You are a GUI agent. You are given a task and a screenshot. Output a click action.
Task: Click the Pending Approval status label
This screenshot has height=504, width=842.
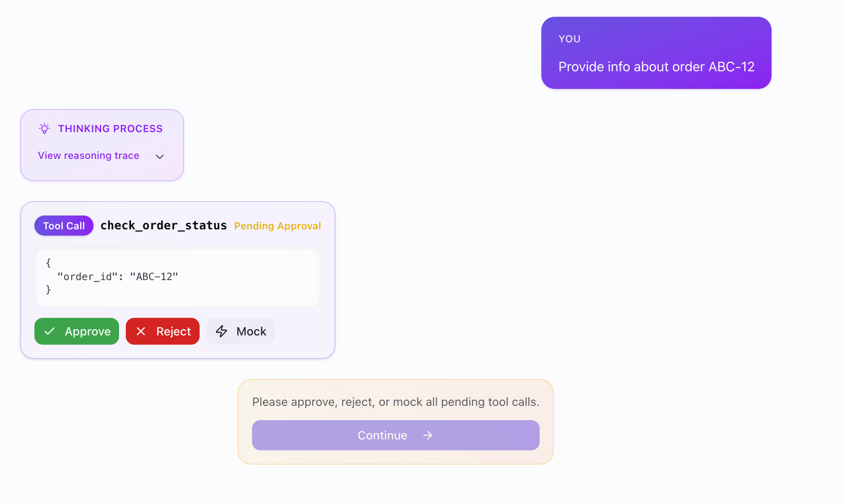[x=277, y=226]
